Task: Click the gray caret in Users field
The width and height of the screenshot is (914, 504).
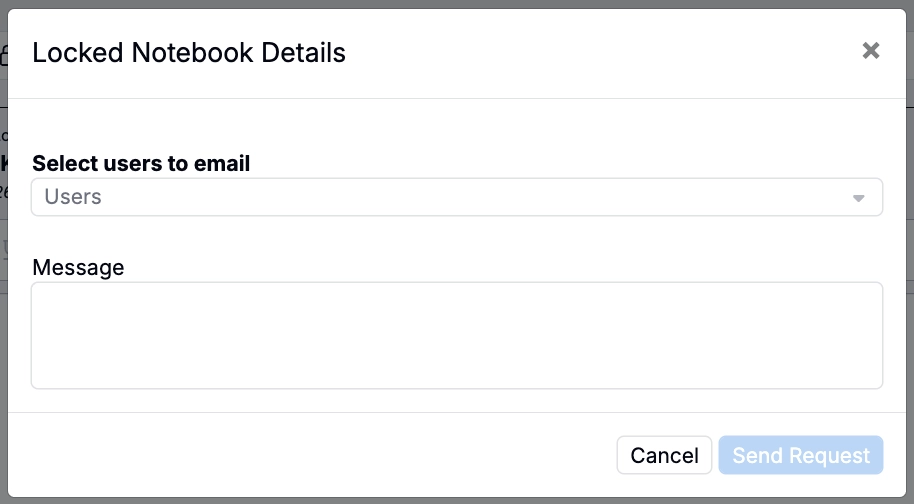Action: pos(858,198)
